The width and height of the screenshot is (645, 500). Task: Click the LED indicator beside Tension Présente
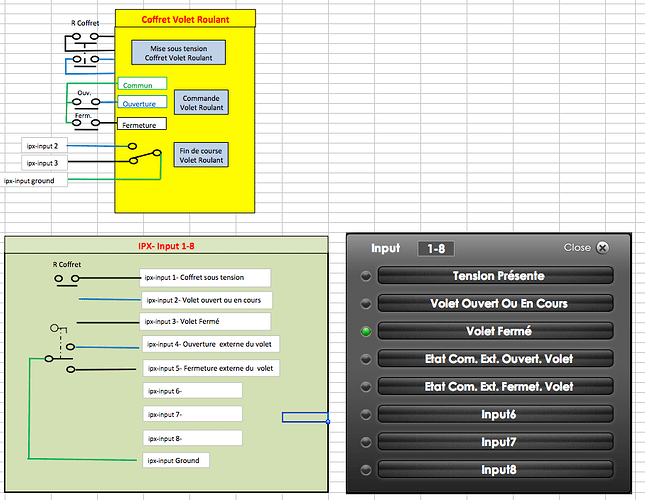(x=366, y=276)
